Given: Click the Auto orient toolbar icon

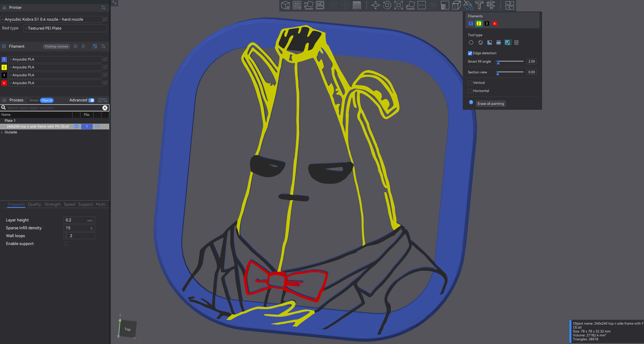Looking at the screenshot, I should 308,5.
